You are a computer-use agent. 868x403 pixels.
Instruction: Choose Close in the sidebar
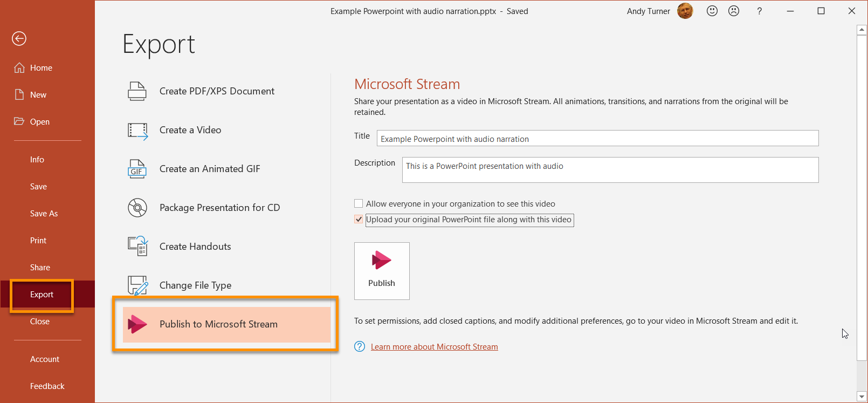(40, 321)
